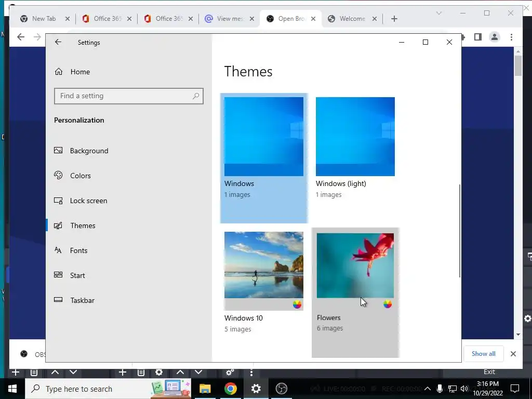
Task: Switch to the New Tab browser tab
Action: 44,19
